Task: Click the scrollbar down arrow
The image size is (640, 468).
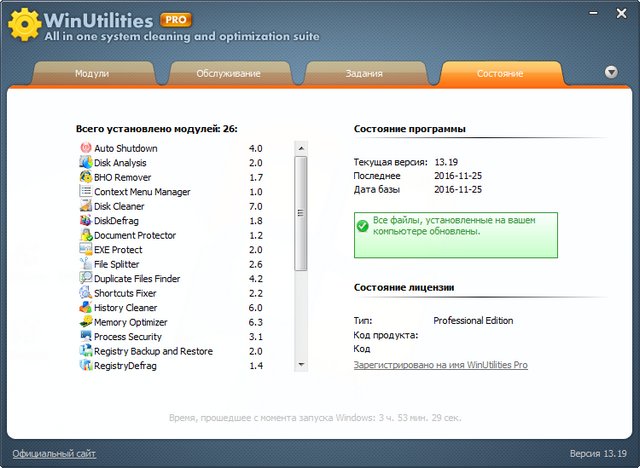Action: [301, 365]
